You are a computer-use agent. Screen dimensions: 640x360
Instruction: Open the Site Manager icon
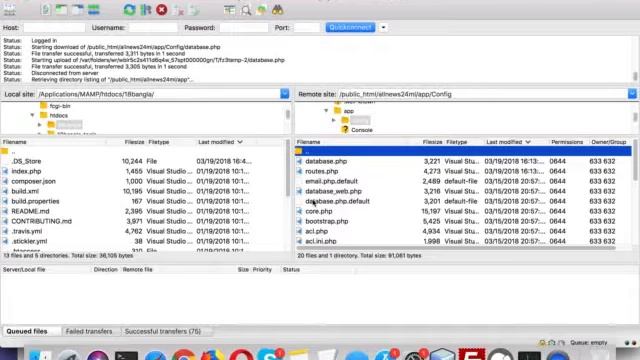click(9, 10)
